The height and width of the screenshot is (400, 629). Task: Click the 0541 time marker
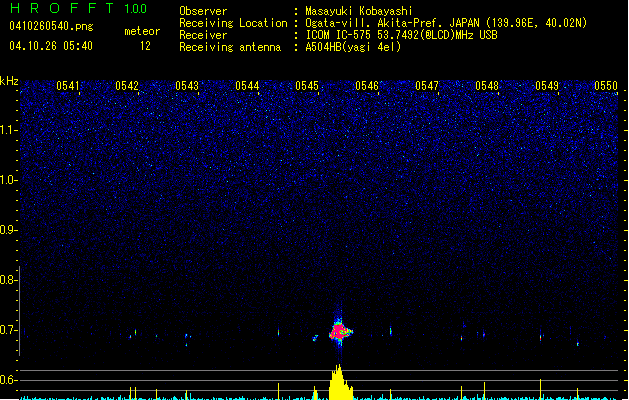click(67, 85)
